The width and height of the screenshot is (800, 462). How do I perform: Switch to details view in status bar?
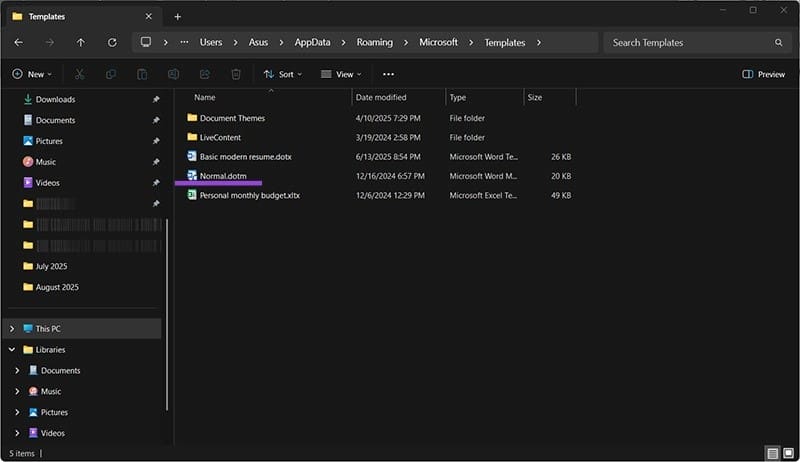point(772,453)
